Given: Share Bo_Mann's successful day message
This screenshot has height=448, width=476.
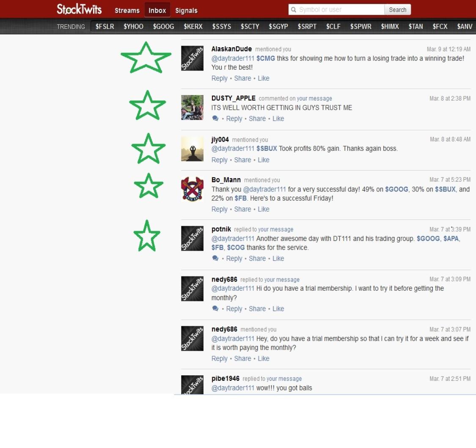Looking at the screenshot, I should pyautogui.click(x=242, y=209).
